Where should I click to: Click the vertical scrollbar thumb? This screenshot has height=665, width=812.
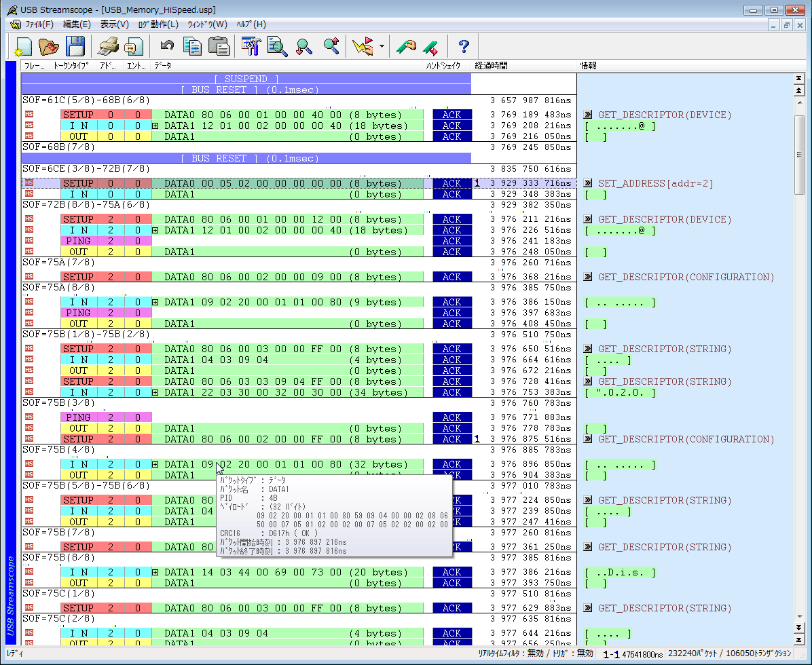tap(799, 155)
